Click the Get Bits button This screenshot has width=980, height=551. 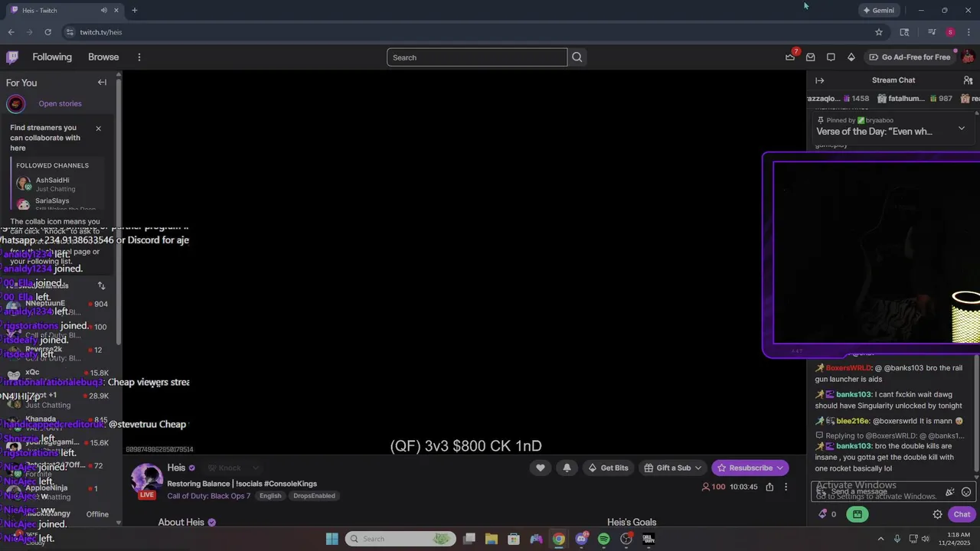(608, 468)
